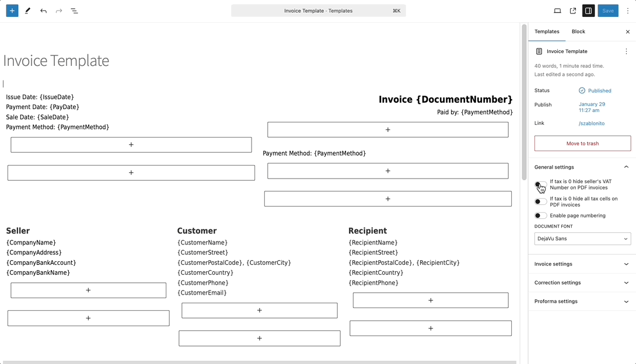The width and height of the screenshot is (636, 364).
Task: Select the Recipient heading
Action: click(x=368, y=230)
